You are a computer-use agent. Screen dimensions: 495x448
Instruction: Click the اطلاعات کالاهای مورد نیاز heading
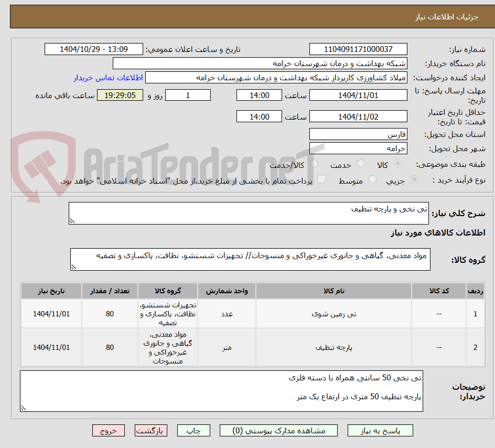point(438,233)
